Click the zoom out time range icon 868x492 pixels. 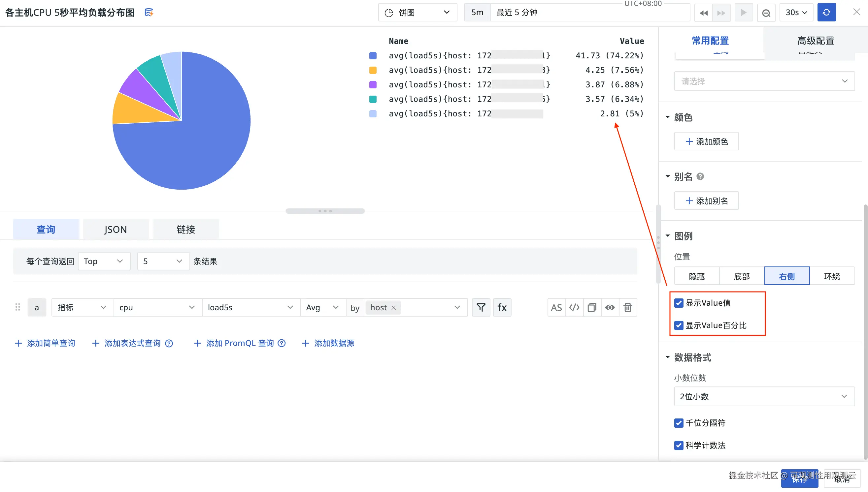click(x=766, y=13)
